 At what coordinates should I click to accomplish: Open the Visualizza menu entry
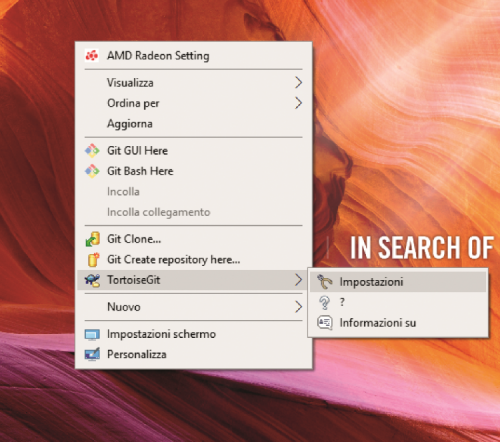(194, 82)
